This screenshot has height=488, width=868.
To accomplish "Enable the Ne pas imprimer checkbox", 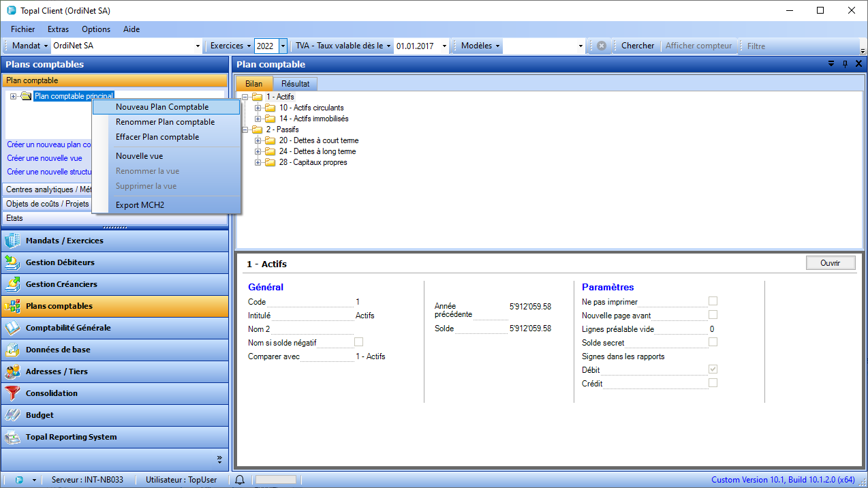I will 713,301.
